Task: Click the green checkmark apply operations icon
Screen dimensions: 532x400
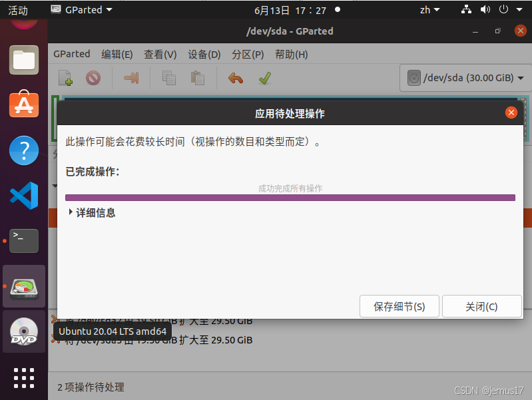Action: (x=264, y=78)
